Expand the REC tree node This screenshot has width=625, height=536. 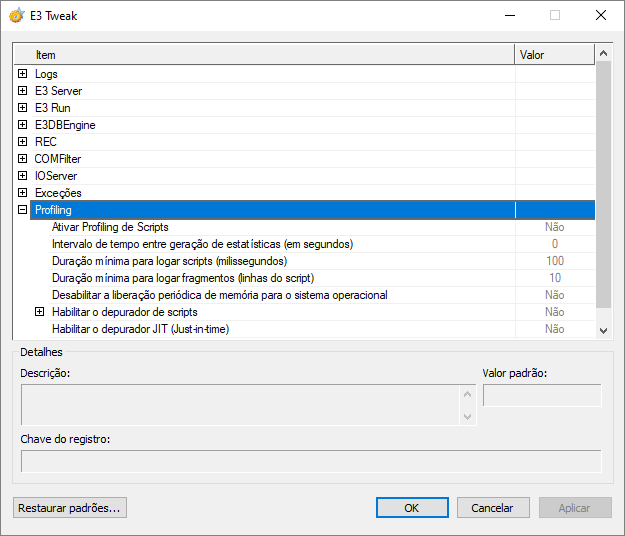[x=23, y=142]
